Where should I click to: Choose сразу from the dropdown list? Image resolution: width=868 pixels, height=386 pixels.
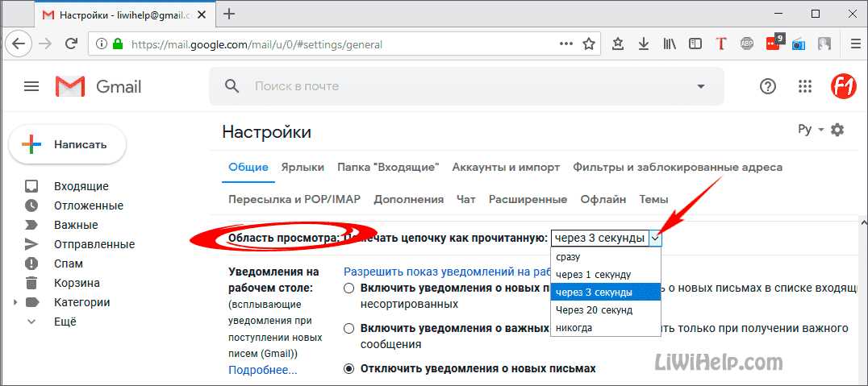(606, 256)
